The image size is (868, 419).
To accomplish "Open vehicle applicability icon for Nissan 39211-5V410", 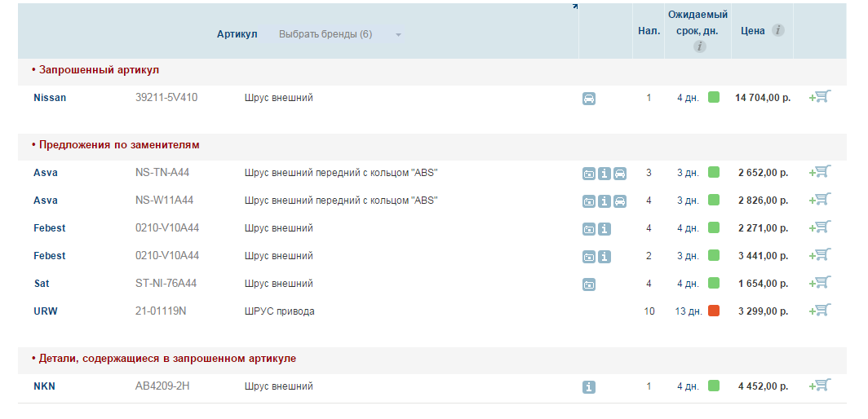I will click(588, 99).
